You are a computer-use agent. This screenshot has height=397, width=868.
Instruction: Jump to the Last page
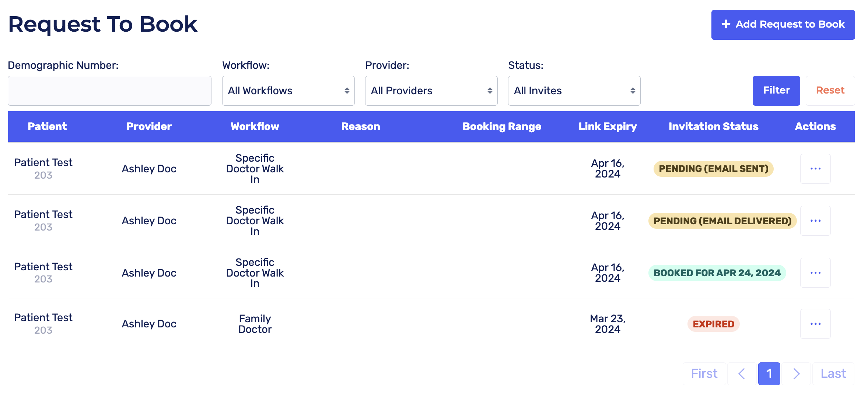click(x=833, y=374)
